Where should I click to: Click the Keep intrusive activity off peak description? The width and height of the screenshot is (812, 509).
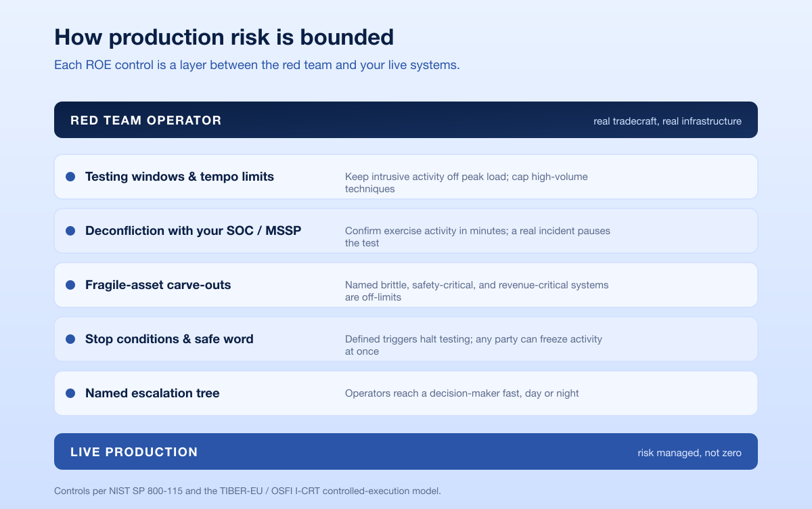tap(466, 183)
